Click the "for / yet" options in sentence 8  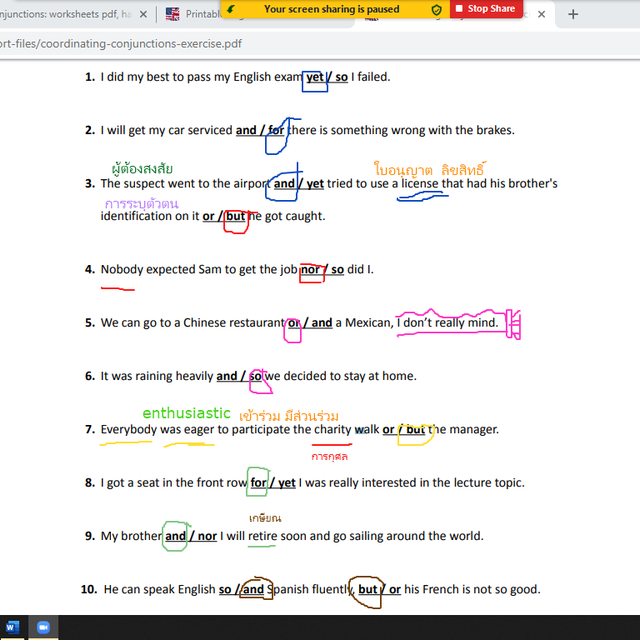(x=272, y=483)
